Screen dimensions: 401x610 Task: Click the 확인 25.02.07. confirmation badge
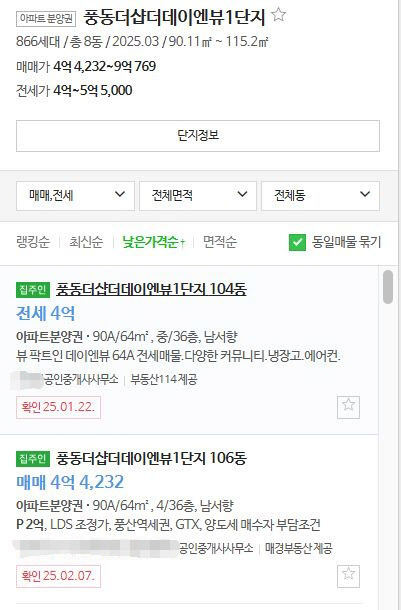(x=58, y=576)
